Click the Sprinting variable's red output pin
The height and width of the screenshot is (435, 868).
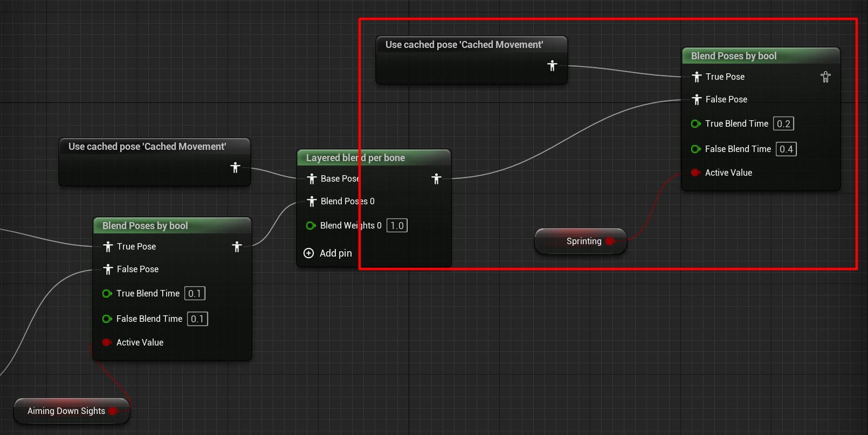point(610,241)
